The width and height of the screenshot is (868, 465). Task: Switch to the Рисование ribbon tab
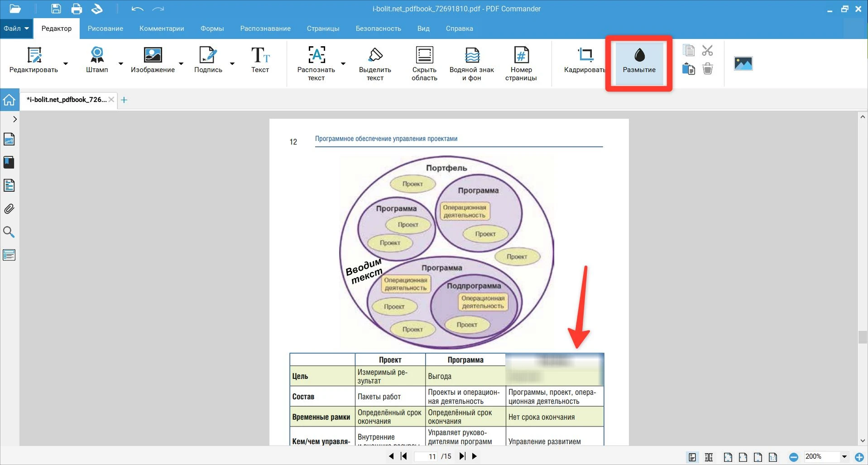click(x=105, y=29)
